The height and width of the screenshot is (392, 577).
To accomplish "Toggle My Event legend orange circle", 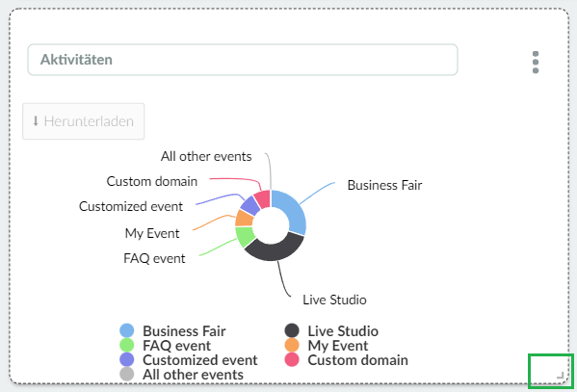I will pos(292,345).
